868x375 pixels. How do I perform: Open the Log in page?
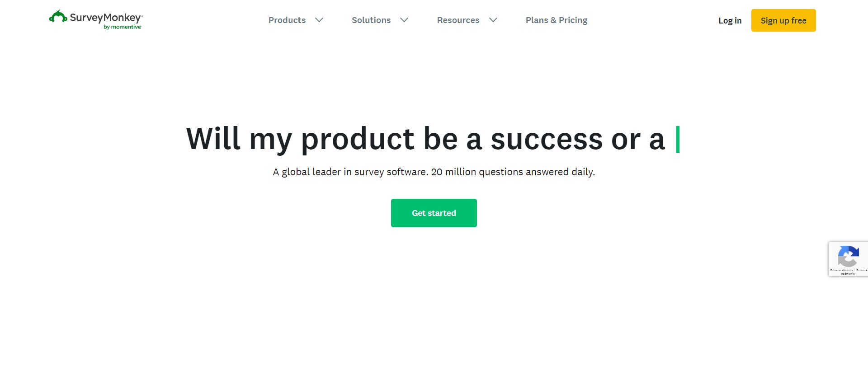730,21
